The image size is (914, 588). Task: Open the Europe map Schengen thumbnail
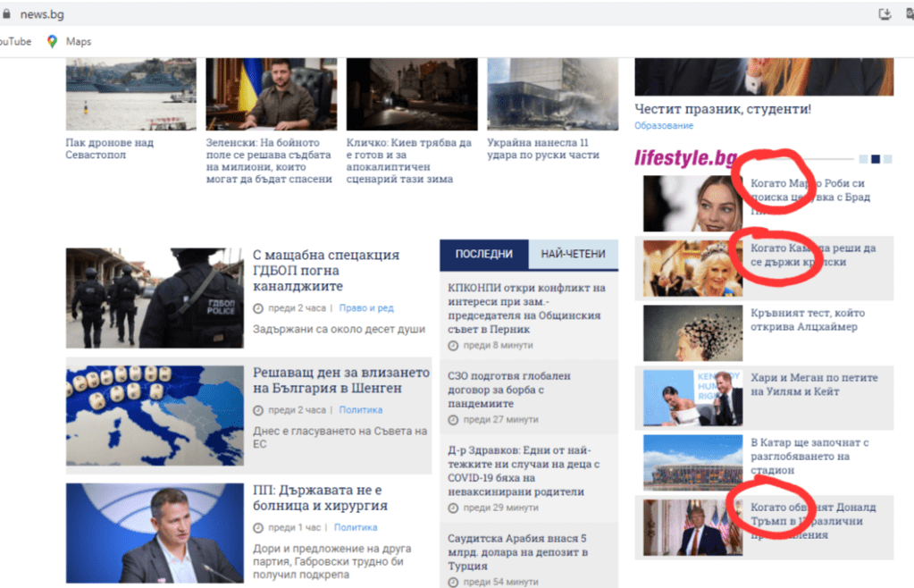click(x=155, y=416)
